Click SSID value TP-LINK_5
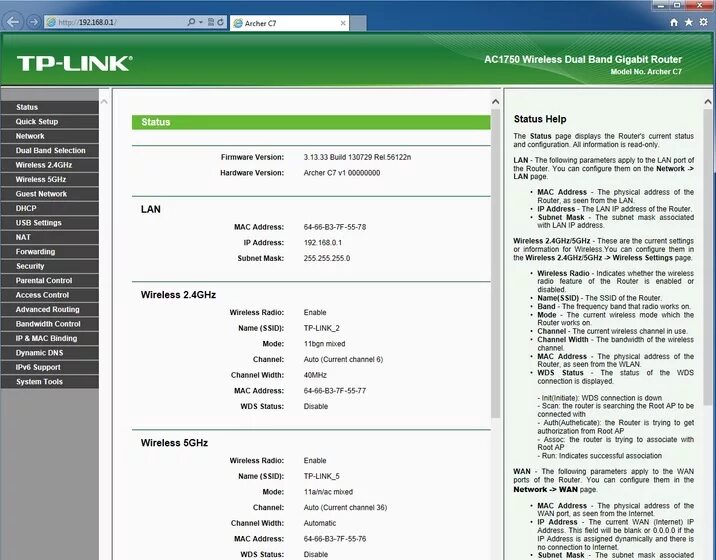 point(321,476)
